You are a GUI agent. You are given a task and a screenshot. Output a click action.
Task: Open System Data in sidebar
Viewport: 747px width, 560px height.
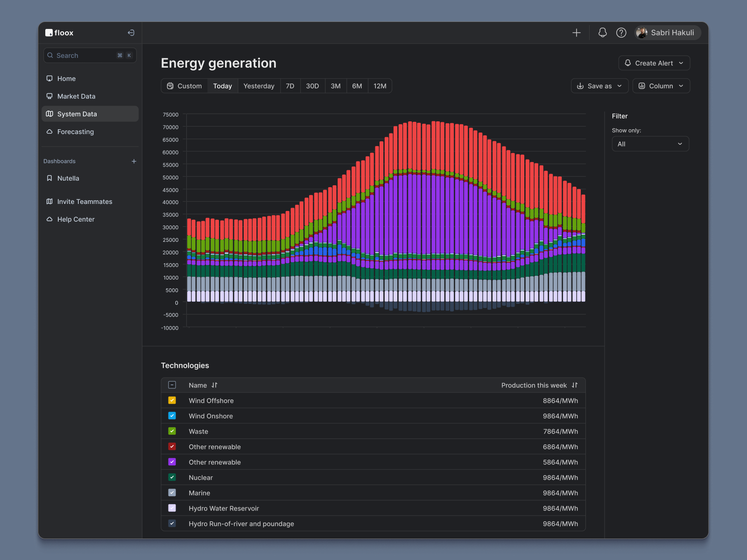point(90,114)
